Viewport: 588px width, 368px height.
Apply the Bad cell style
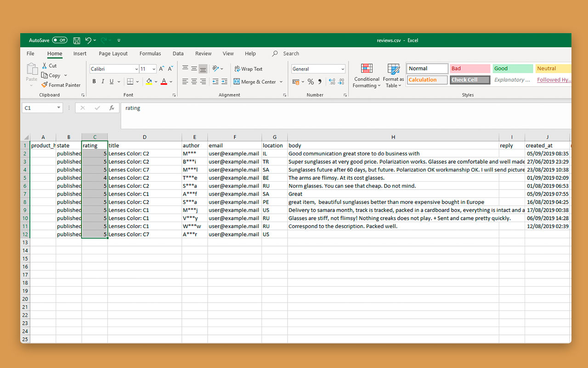469,69
